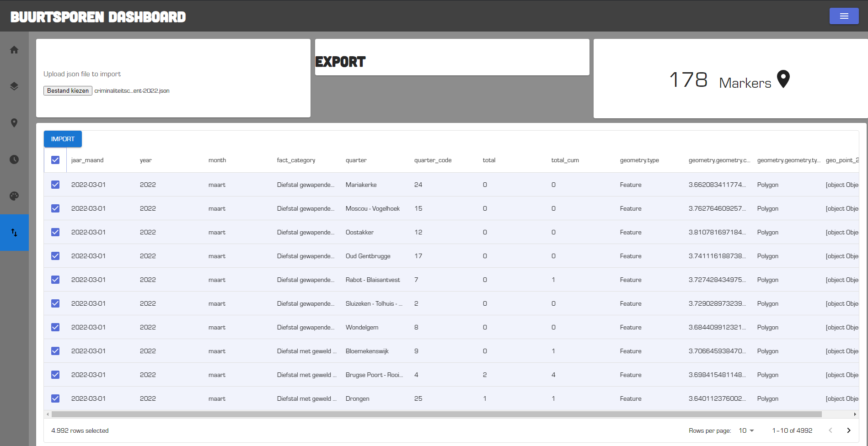Toggle the select-all header checkbox
This screenshot has height=446, width=868.
click(55, 160)
